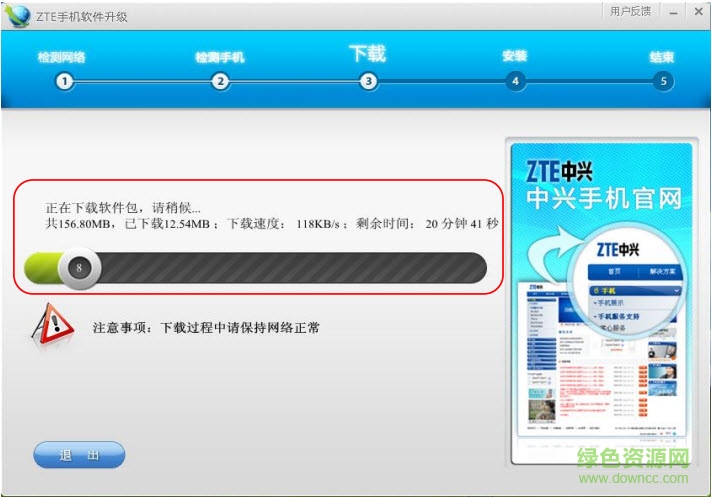Click the 退出 exit button
712x497 pixels.
[79, 455]
